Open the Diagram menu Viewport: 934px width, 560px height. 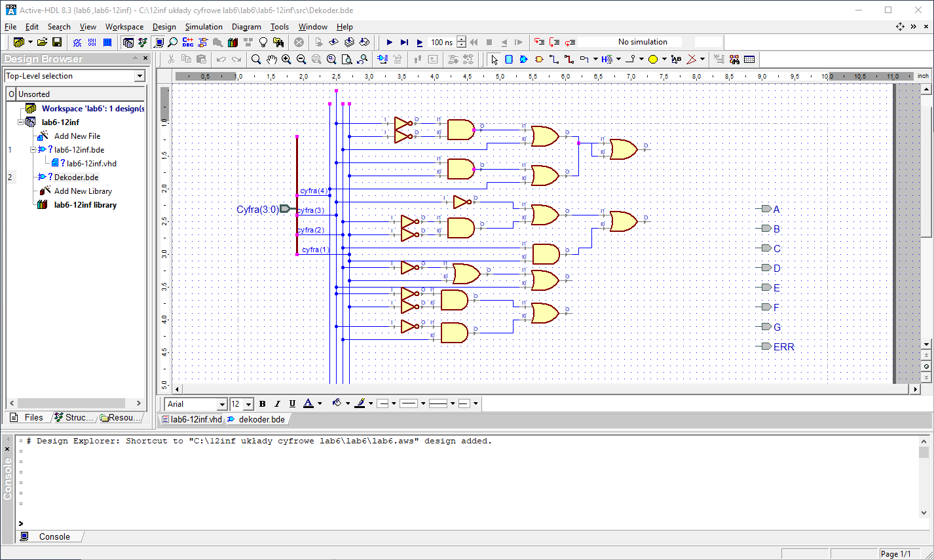[x=246, y=27]
